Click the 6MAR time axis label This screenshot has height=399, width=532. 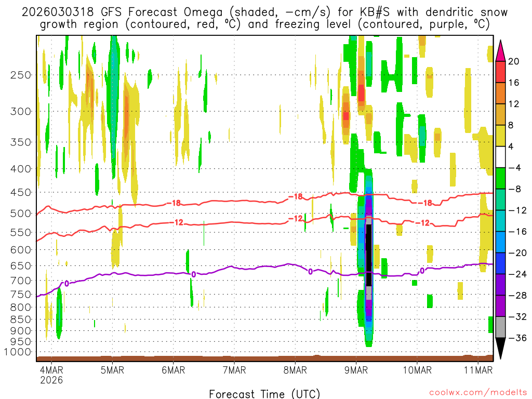pos(173,370)
